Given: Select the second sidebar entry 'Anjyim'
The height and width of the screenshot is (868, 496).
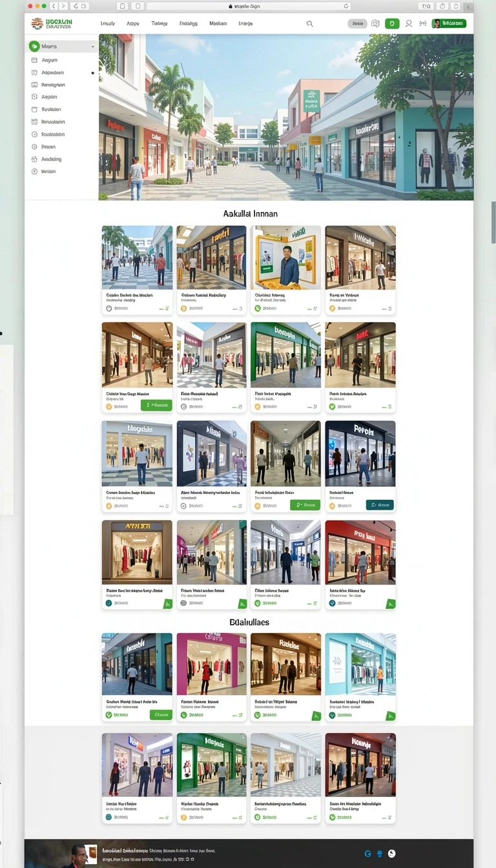Looking at the screenshot, I should (50, 60).
